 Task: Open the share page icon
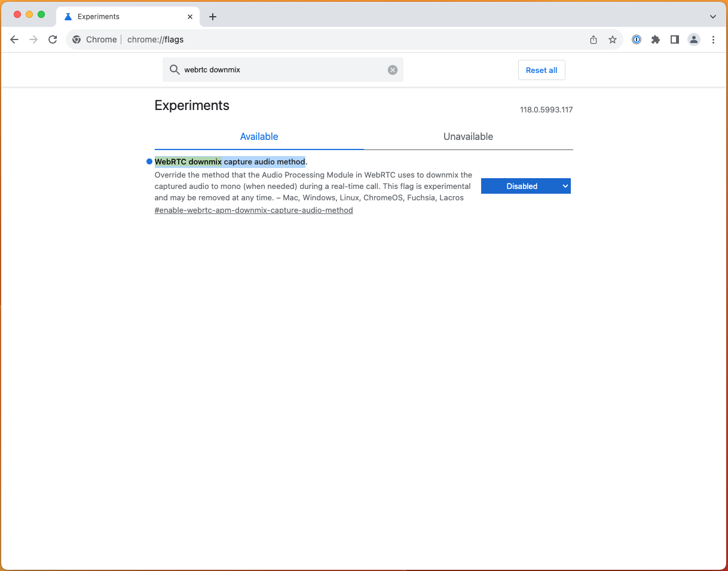593,39
